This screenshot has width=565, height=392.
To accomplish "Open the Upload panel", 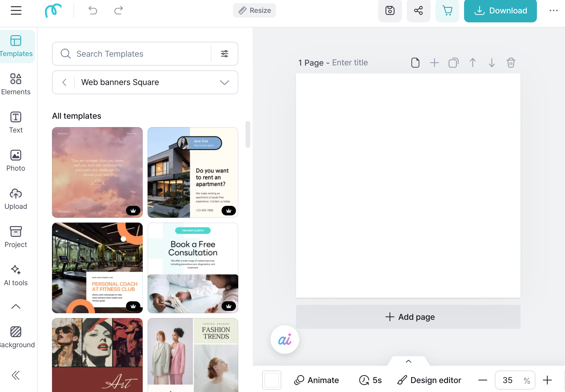I will click(16, 199).
